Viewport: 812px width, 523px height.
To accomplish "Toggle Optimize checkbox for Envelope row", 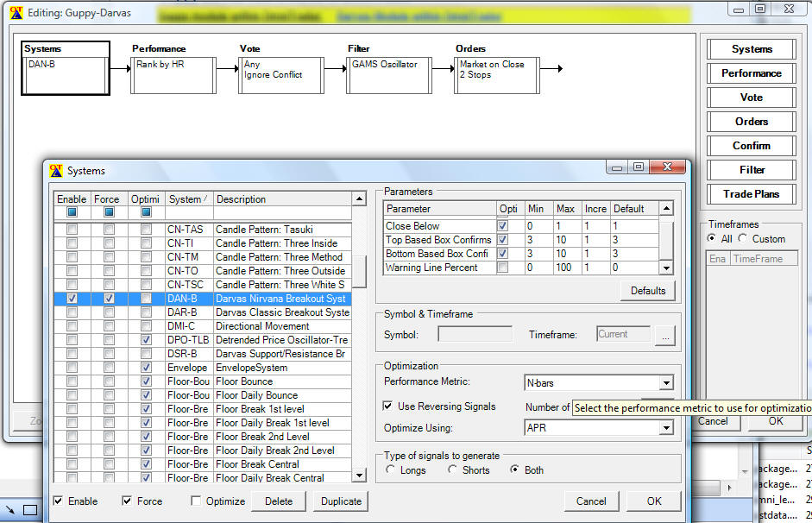I will coord(146,368).
